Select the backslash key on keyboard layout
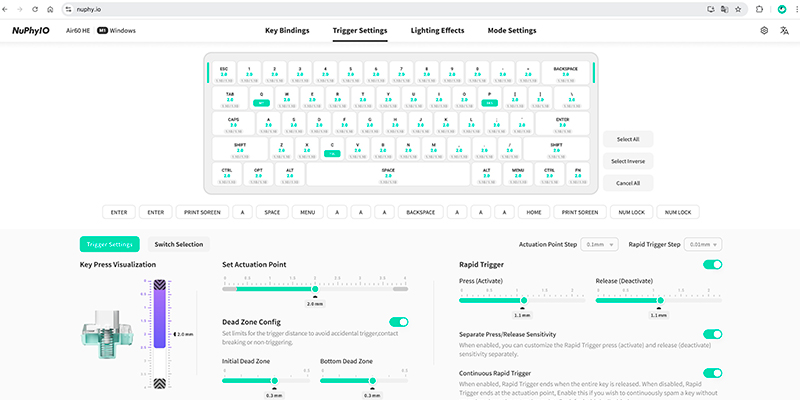The image size is (800, 400). coord(572,98)
